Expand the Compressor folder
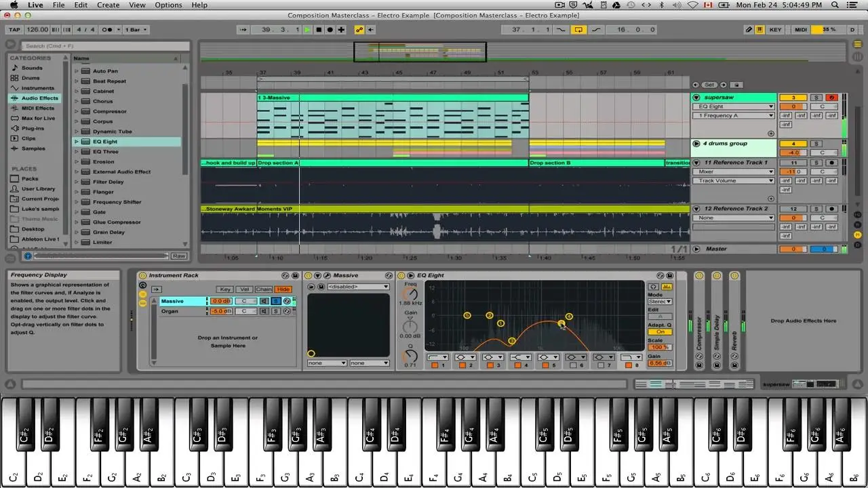 (x=76, y=111)
